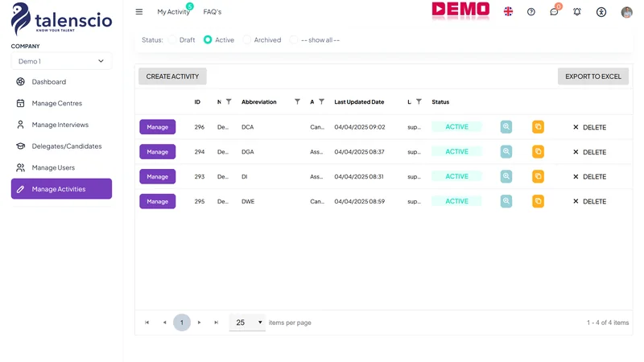
Task: Open Manage Activities in sidebar
Action: point(62,189)
